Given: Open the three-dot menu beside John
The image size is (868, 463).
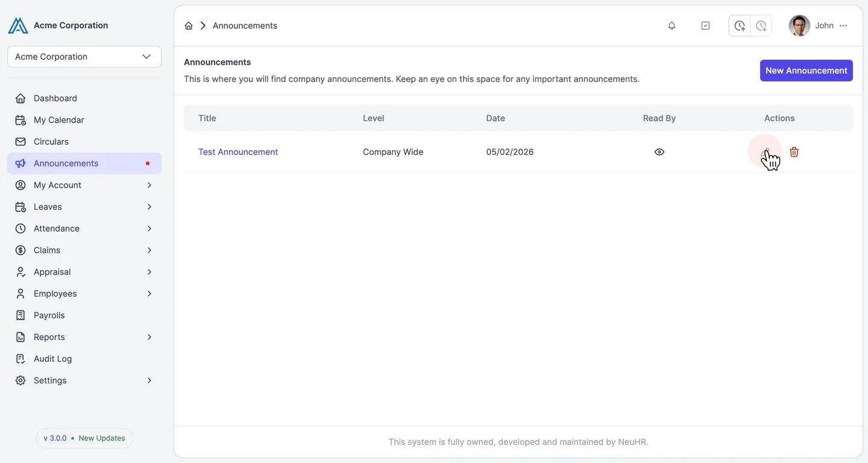Looking at the screenshot, I should [843, 26].
